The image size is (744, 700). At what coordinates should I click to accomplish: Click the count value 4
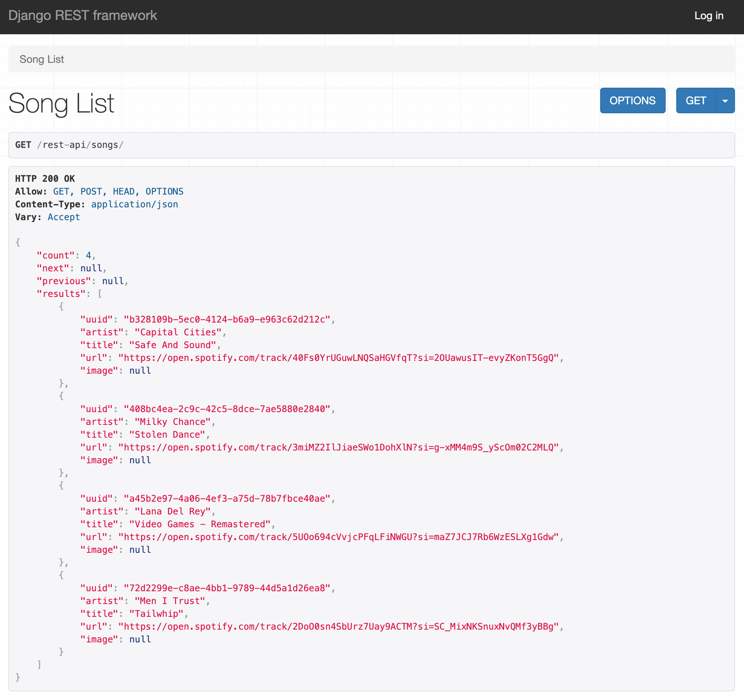coord(88,256)
